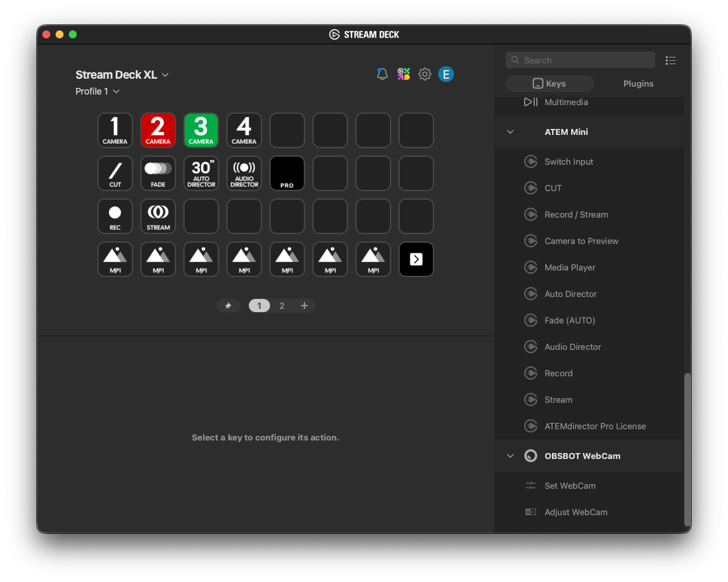Click the actions list scrollbar
The height and width of the screenshot is (582, 728).
tap(687, 449)
